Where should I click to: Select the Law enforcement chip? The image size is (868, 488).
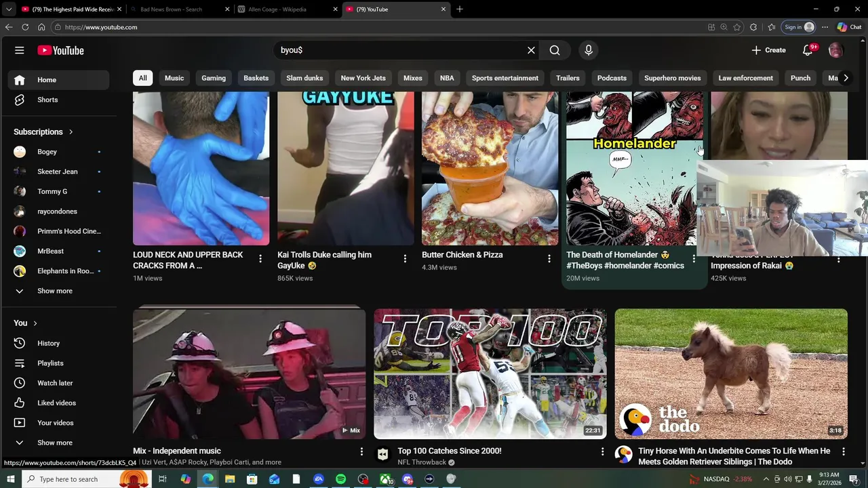pos(745,78)
